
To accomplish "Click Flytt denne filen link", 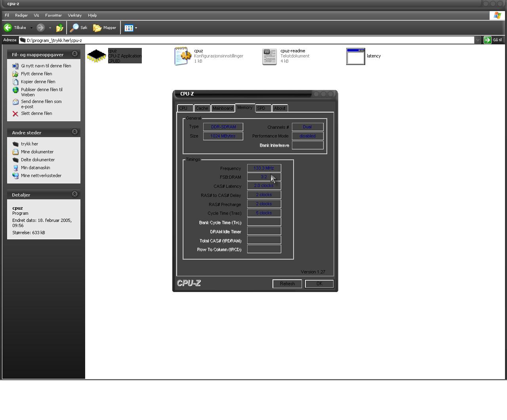I will (x=36, y=74).
